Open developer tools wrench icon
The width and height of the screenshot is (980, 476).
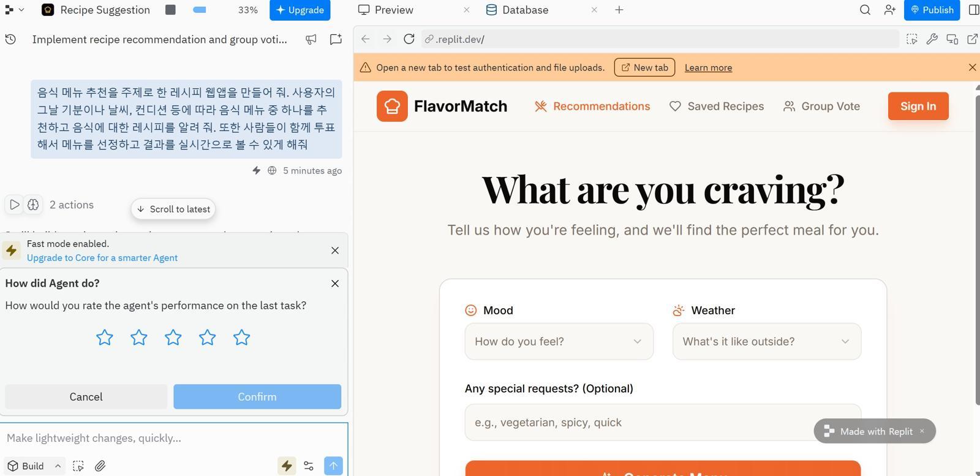pyautogui.click(x=932, y=39)
